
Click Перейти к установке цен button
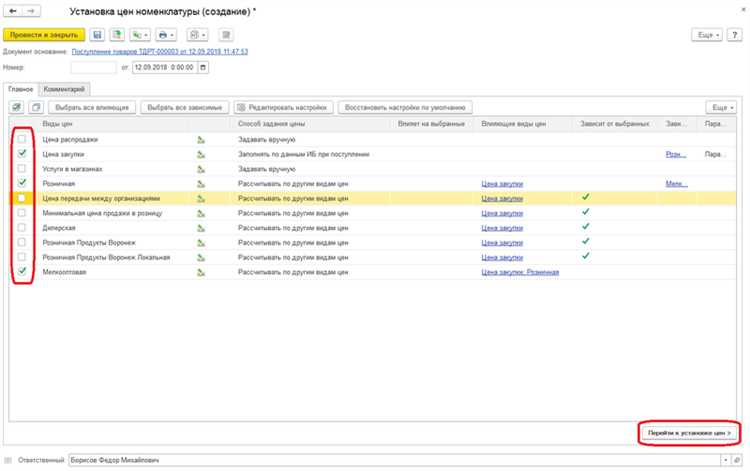tap(689, 433)
